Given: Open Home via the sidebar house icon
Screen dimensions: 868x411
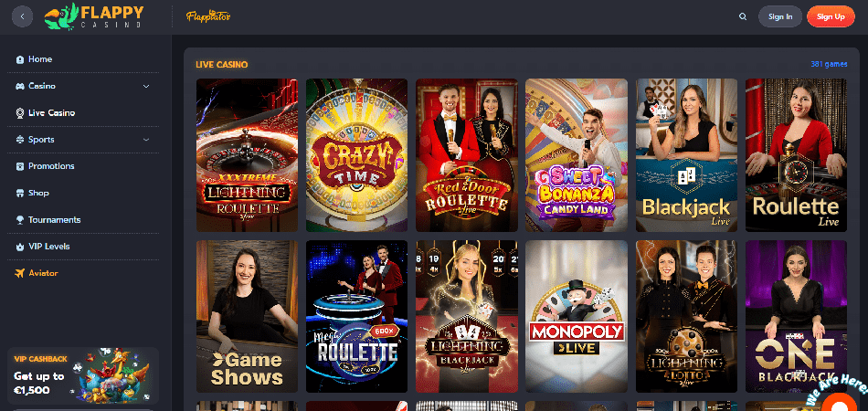Looking at the screenshot, I should click(20, 59).
